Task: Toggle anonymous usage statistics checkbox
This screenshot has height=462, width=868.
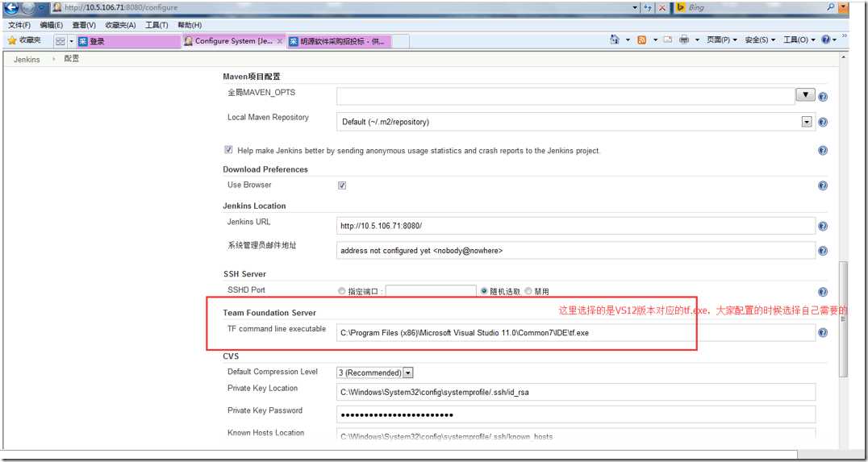Action: tap(228, 149)
